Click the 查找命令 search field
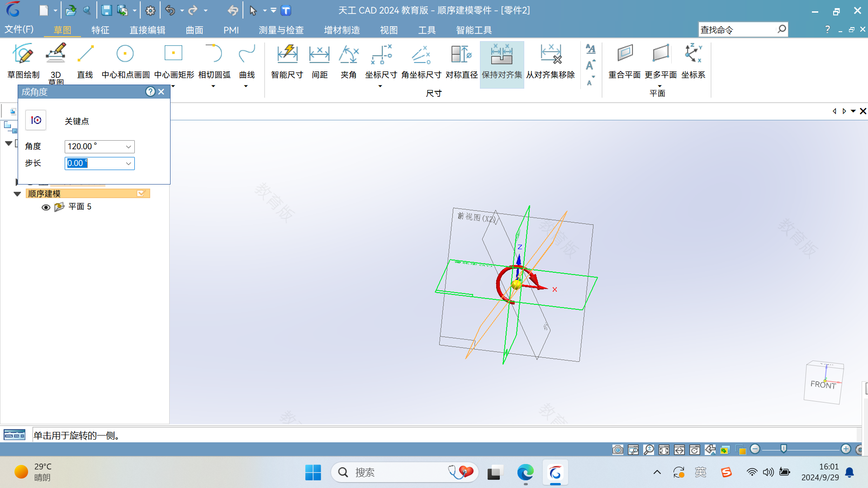This screenshot has height=488, width=868. tap(737, 29)
